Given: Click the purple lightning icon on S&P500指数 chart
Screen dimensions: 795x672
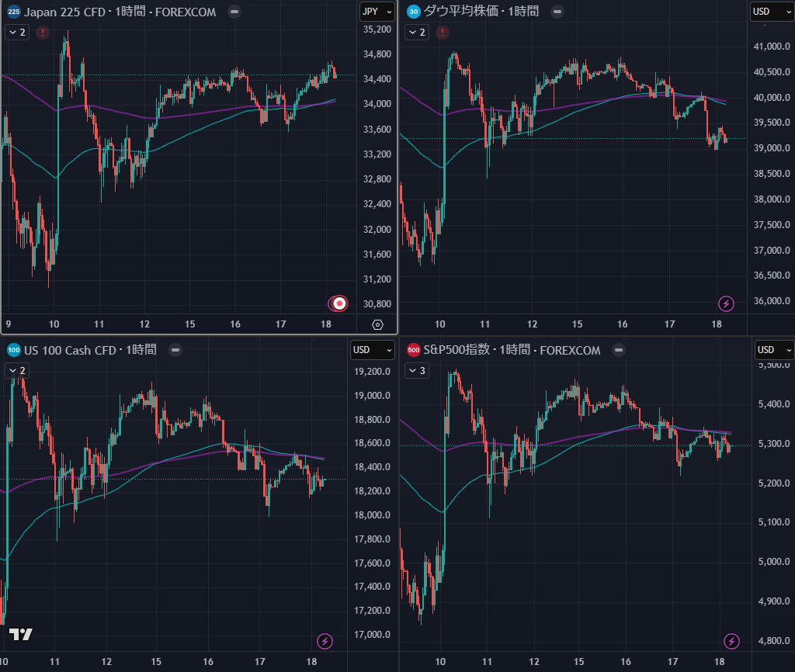Looking at the screenshot, I should pos(731,641).
